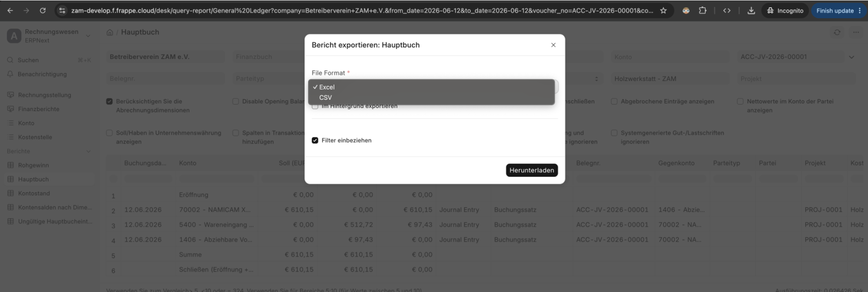The height and width of the screenshot is (292, 868).
Task: Check Nettowerte im Konto der Partei anzeigen
Action: point(740,101)
